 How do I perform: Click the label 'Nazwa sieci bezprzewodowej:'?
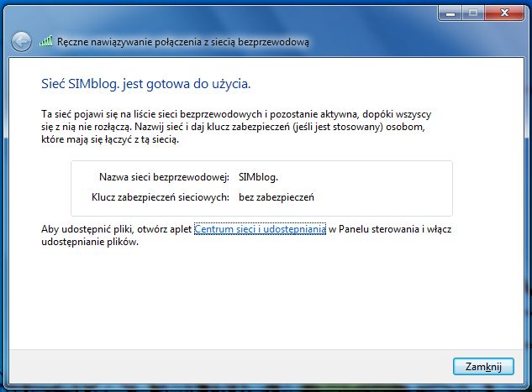click(x=164, y=177)
